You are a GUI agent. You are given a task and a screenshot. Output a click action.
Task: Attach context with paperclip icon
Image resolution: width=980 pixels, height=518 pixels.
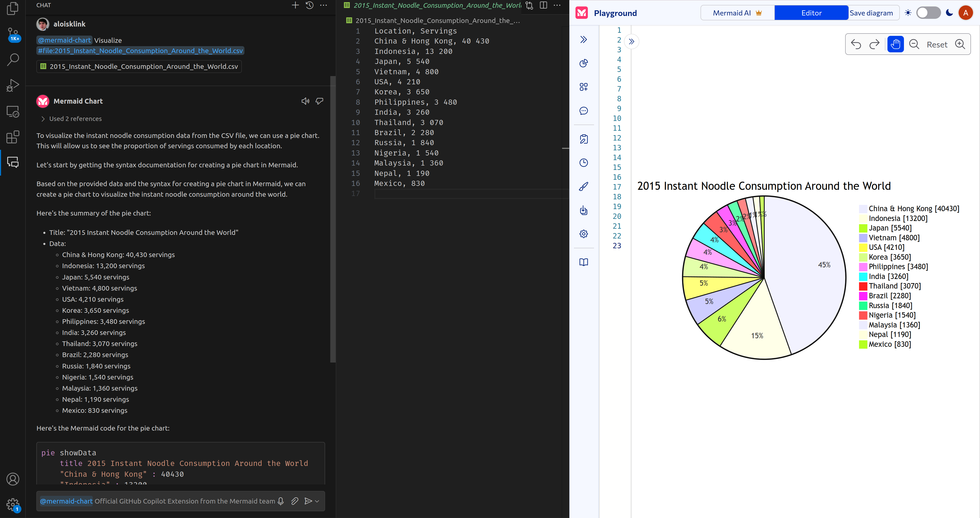click(x=294, y=501)
